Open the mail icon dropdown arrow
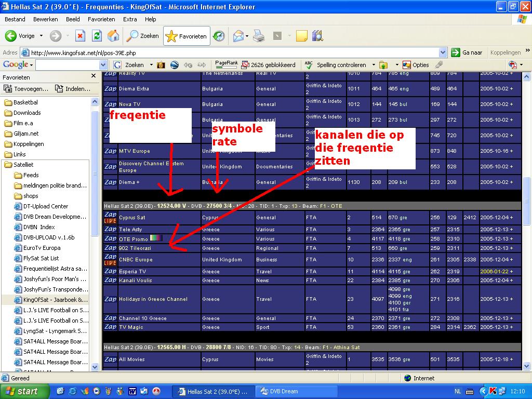The image size is (532, 399). [247, 36]
